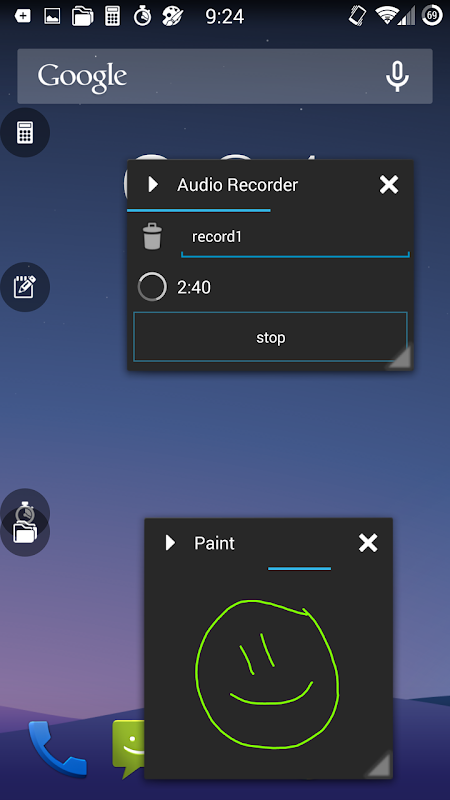Close the Audio Recorder window

click(389, 185)
